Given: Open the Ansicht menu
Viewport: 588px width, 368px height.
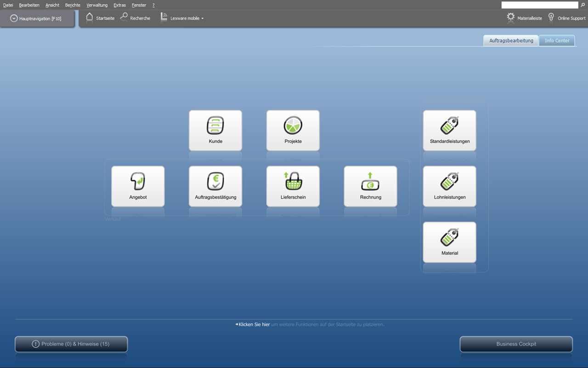Looking at the screenshot, I should pyautogui.click(x=52, y=5).
